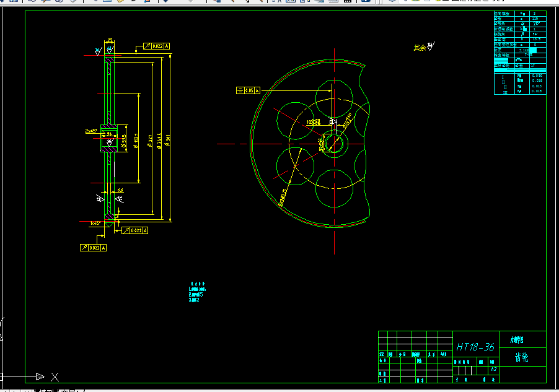This screenshot has width=559, height=392.
Task: Click the "20°" pressure angle table value
Action: pyautogui.click(x=537, y=24)
